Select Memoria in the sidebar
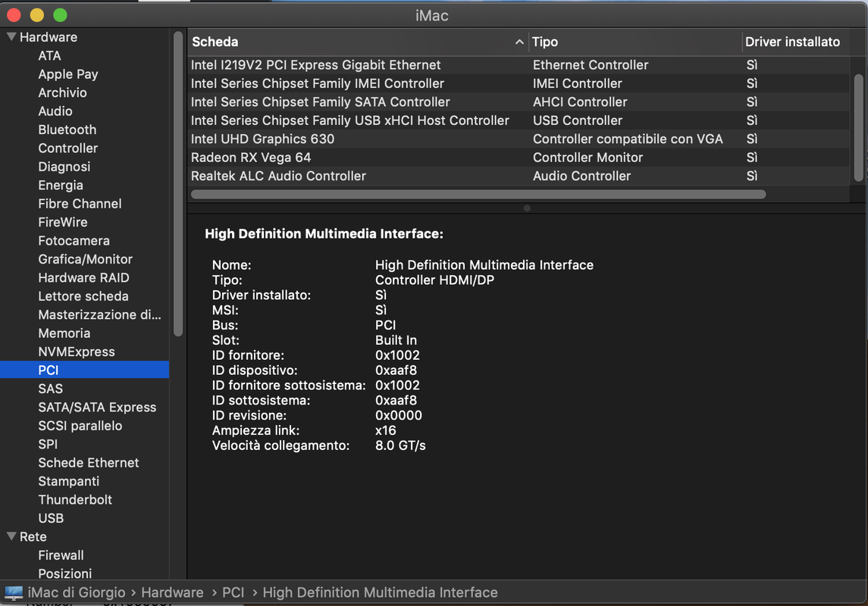Image resolution: width=868 pixels, height=606 pixels. click(x=64, y=333)
